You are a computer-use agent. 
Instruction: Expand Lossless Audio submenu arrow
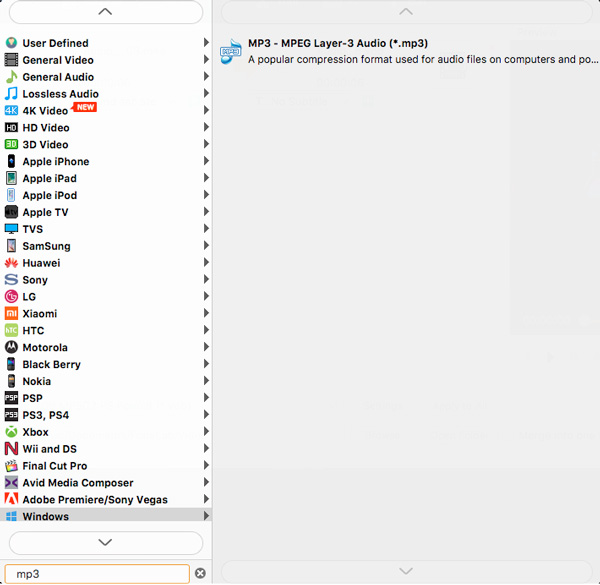click(x=206, y=93)
